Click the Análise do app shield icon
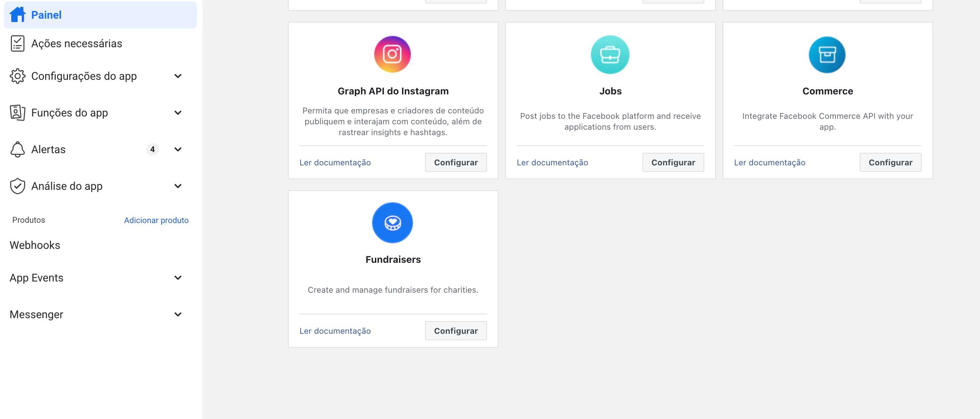 coord(18,186)
